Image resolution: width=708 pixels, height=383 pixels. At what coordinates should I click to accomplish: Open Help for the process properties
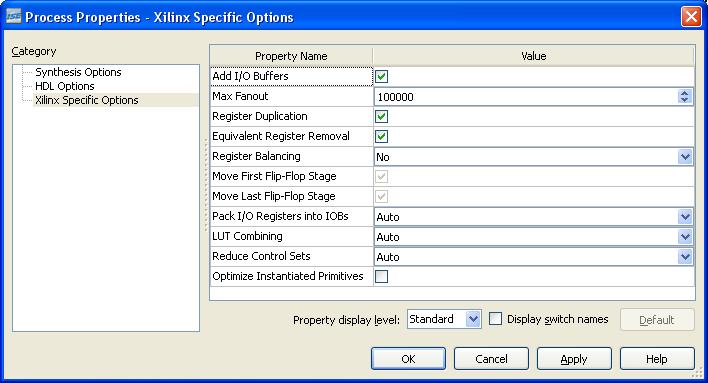tap(657, 359)
